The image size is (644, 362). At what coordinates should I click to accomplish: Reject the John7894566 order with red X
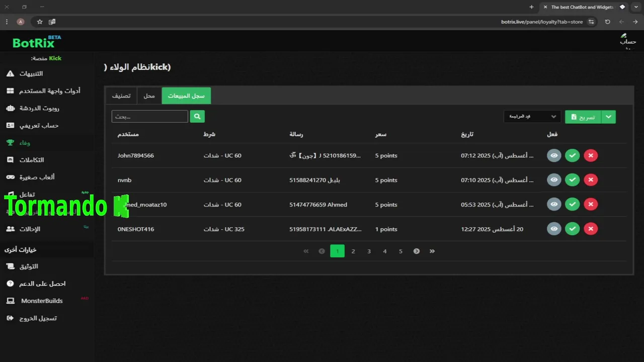tap(591, 156)
